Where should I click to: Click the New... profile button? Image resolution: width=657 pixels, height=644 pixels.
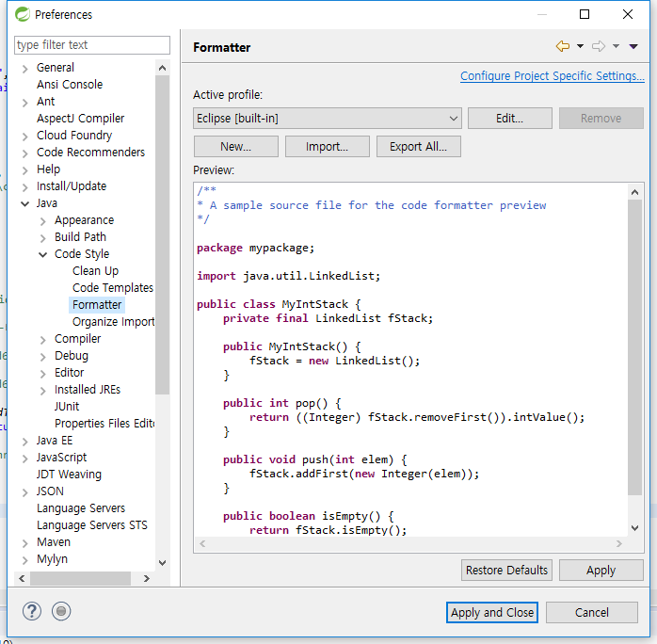pyautogui.click(x=236, y=147)
